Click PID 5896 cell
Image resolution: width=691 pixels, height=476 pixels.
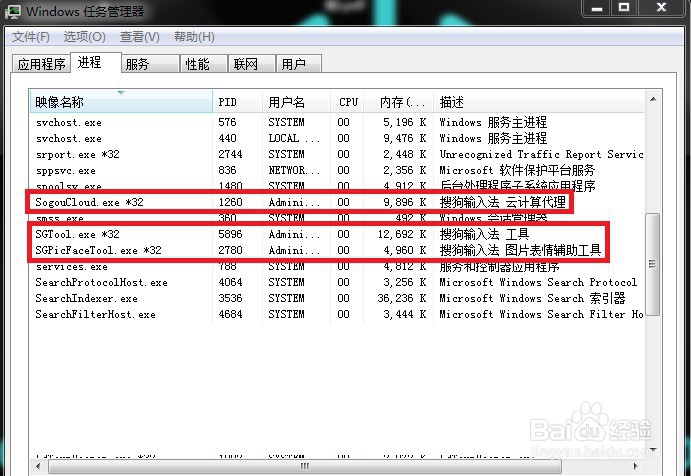point(230,234)
